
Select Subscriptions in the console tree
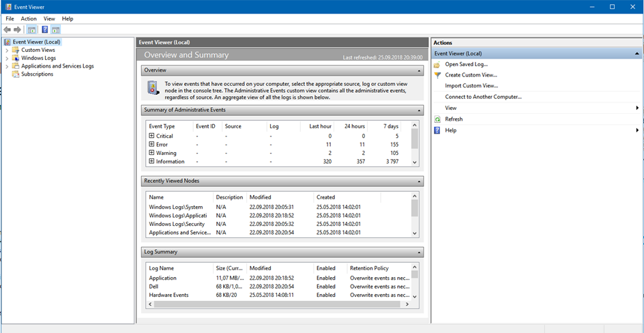pyautogui.click(x=37, y=74)
